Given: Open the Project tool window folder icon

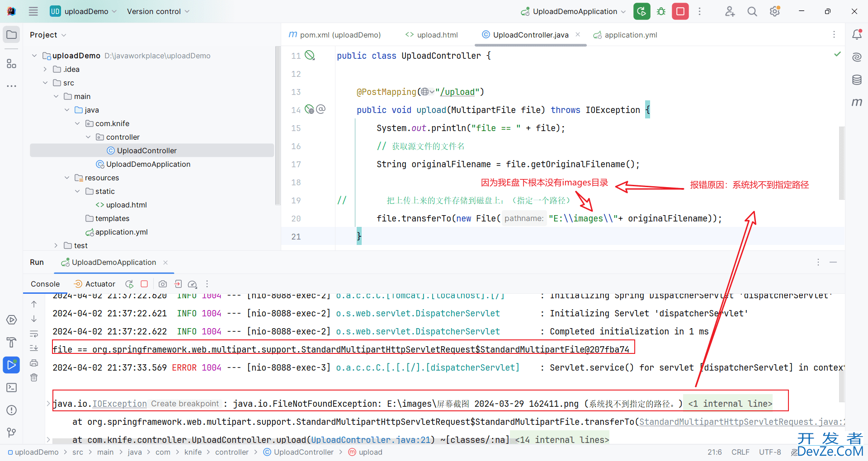Looking at the screenshot, I should tap(12, 35).
